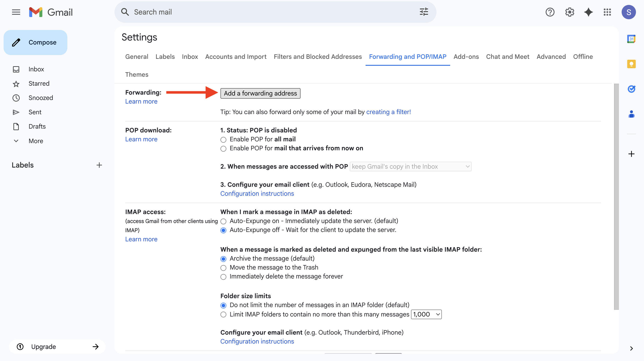The width and height of the screenshot is (644, 361).
Task: Open Google Calendar side panel icon
Action: point(631,39)
